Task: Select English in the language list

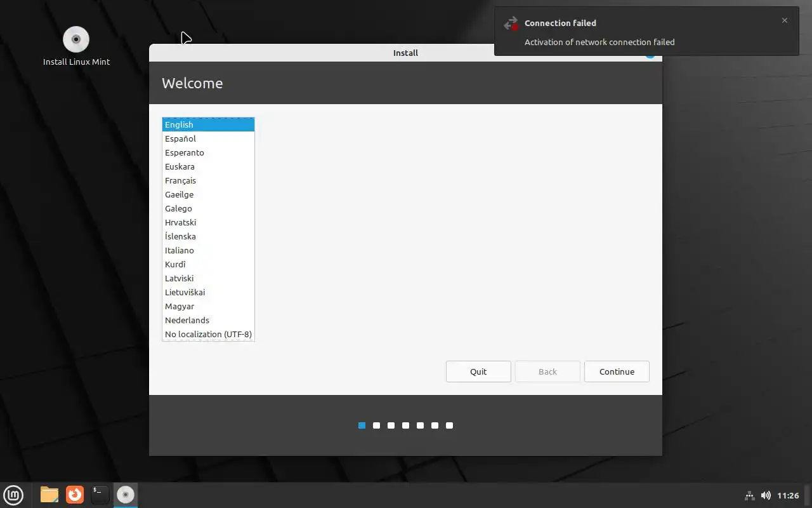Action: (x=208, y=124)
